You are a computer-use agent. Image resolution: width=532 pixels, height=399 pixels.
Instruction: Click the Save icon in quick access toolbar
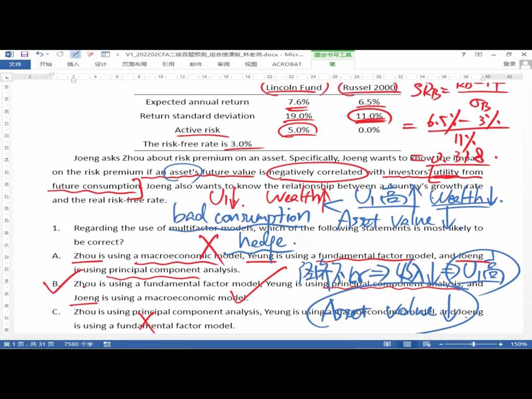tap(24, 55)
